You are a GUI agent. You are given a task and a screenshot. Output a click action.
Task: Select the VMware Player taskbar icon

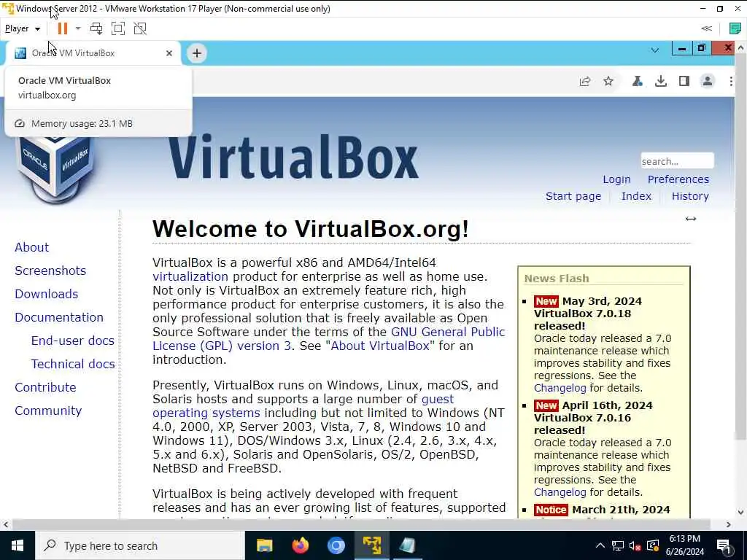click(371, 545)
